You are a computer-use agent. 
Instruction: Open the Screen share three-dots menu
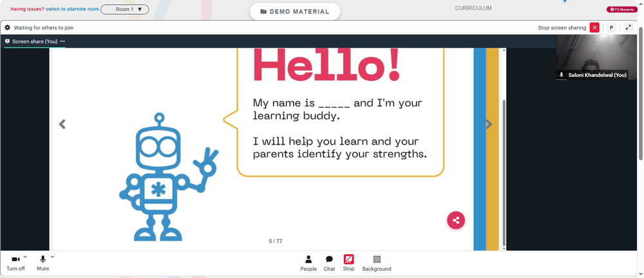tap(62, 41)
